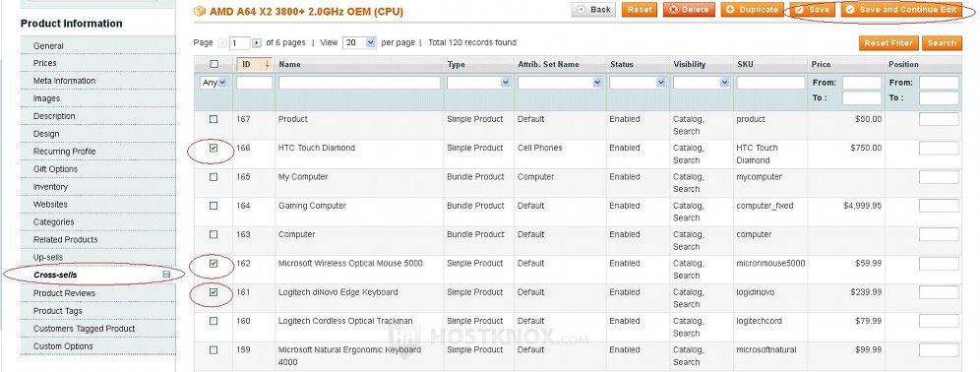Screen dimensions: 980x372
Task: Open the Design tab
Action: click(x=98, y=133)
